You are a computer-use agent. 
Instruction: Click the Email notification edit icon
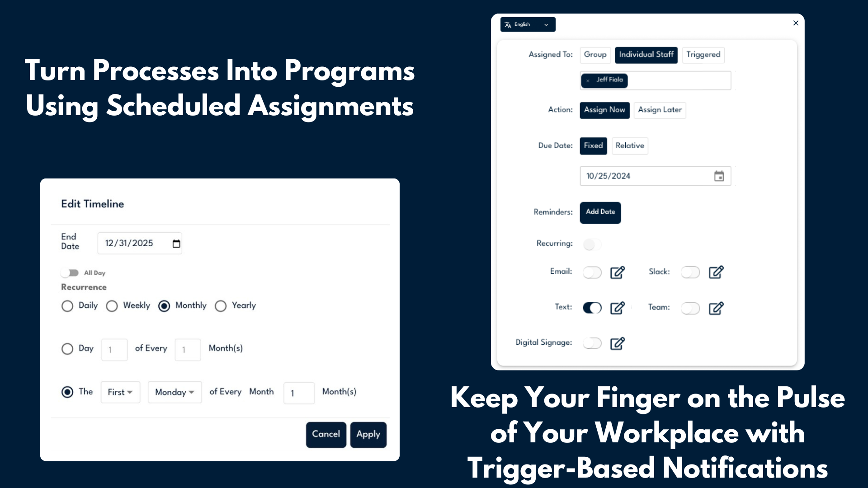pos(618,272)
